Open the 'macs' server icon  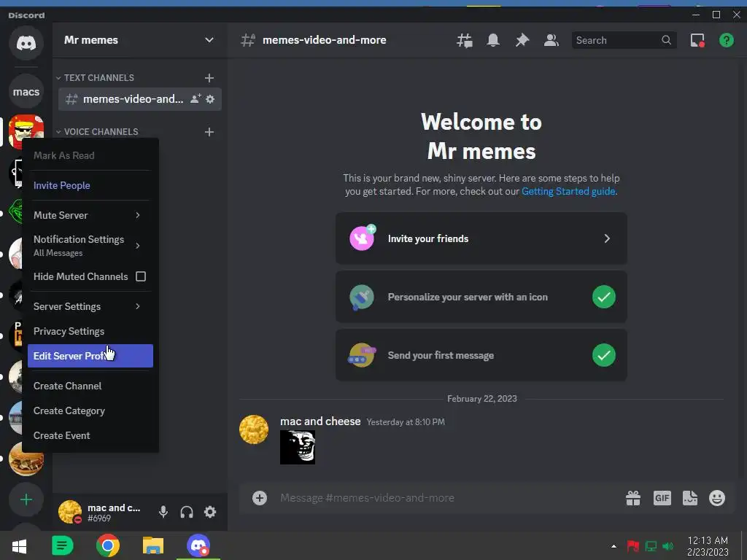point(26,91)
